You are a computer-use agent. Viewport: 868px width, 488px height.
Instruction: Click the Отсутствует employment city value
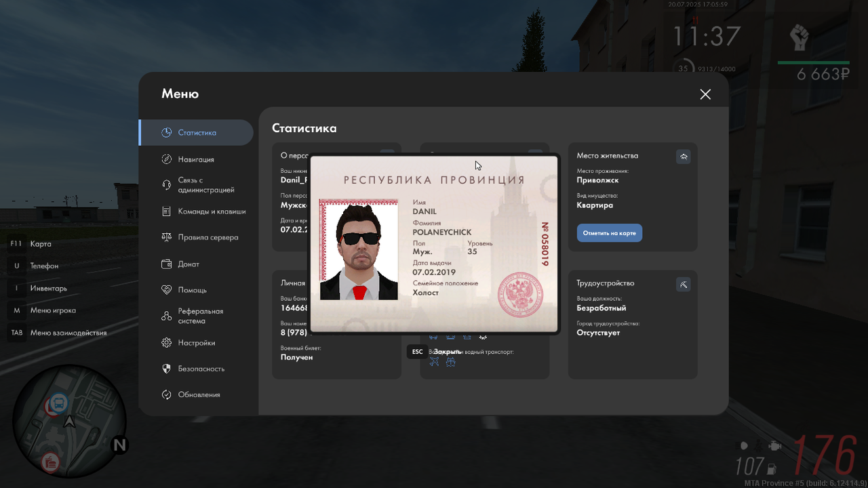(598, 333)
